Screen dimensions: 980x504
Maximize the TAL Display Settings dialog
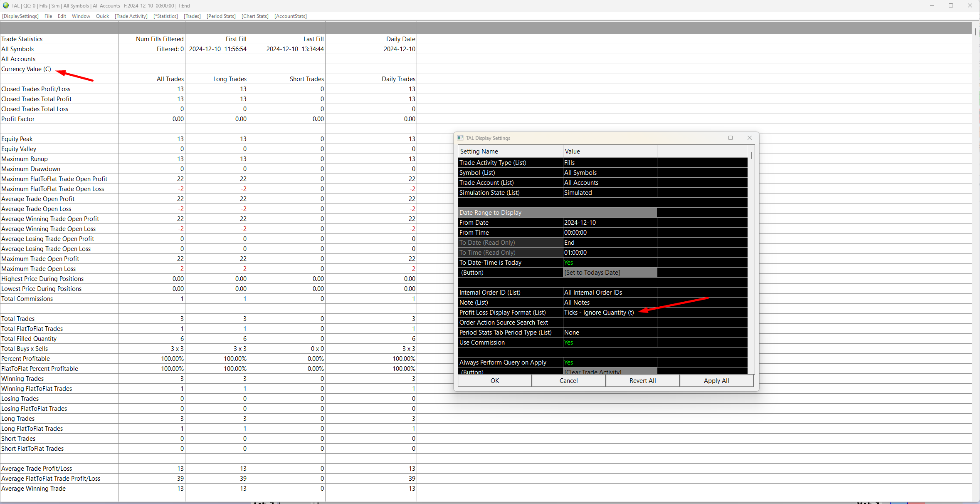[731, 138]
